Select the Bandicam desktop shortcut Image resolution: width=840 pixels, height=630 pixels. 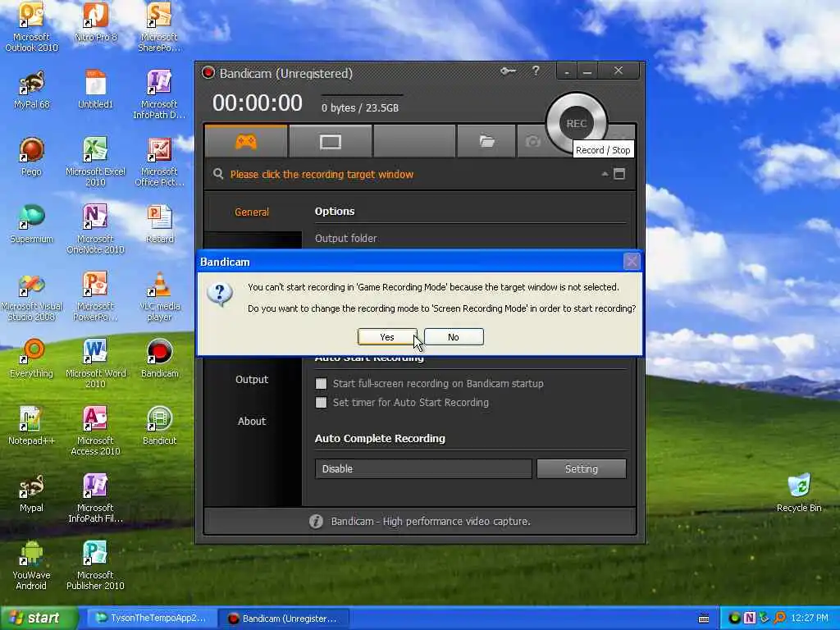click(160, 358)
